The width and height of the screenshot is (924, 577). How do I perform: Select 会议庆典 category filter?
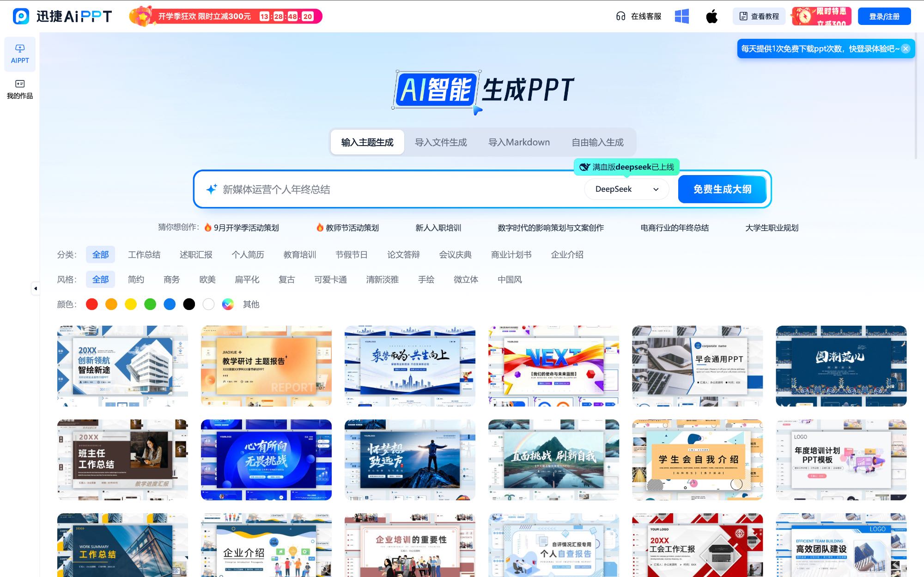pyautogui.click(x=455, y=255)
